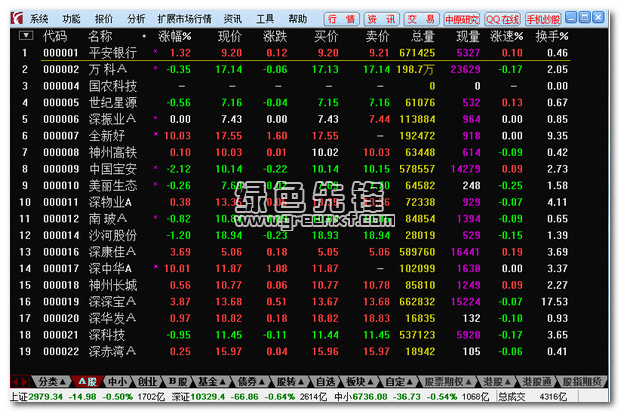Expand the 分类 tab menu
The height and width of the screenshot is (413, 621).
52,382
